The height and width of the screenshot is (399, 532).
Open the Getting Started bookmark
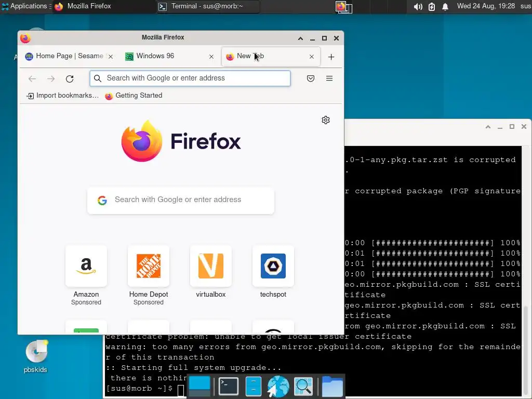(134, 96)
